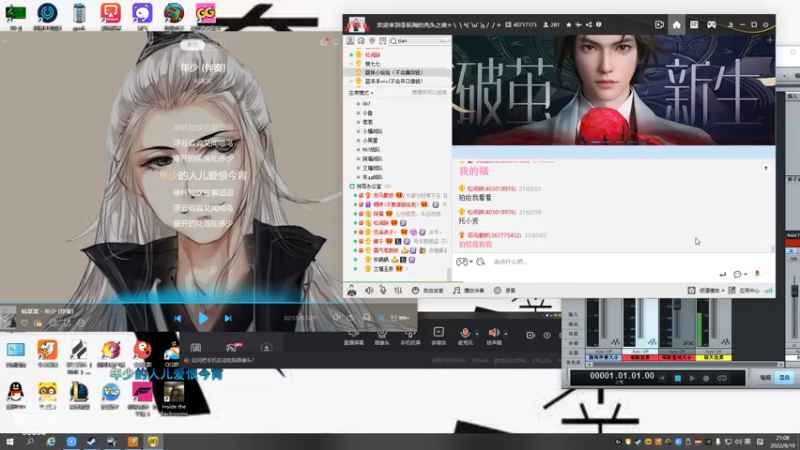The image size is (800, 450).
Task: Collapse the 领导办公室 channel group
Action: click(352, 186)
